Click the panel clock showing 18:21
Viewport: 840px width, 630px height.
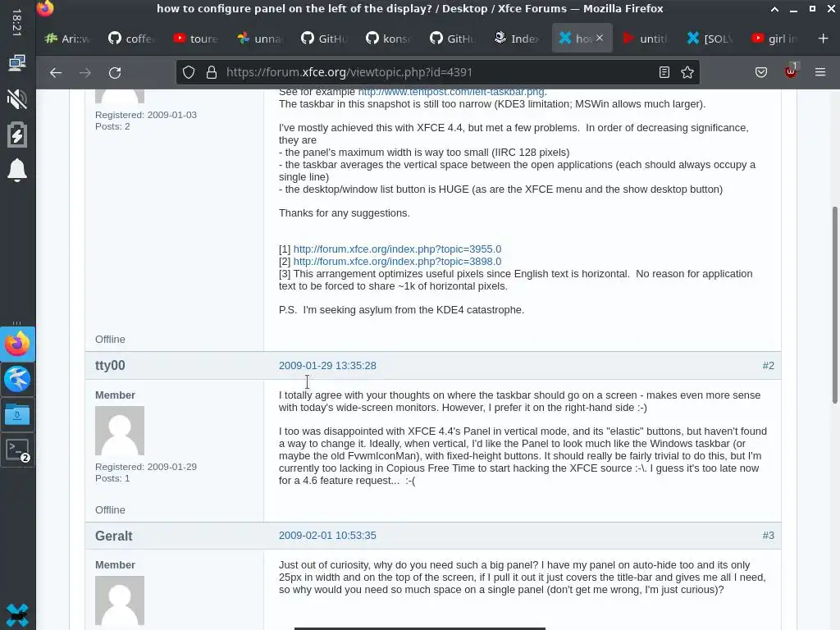tap(16, 22)
